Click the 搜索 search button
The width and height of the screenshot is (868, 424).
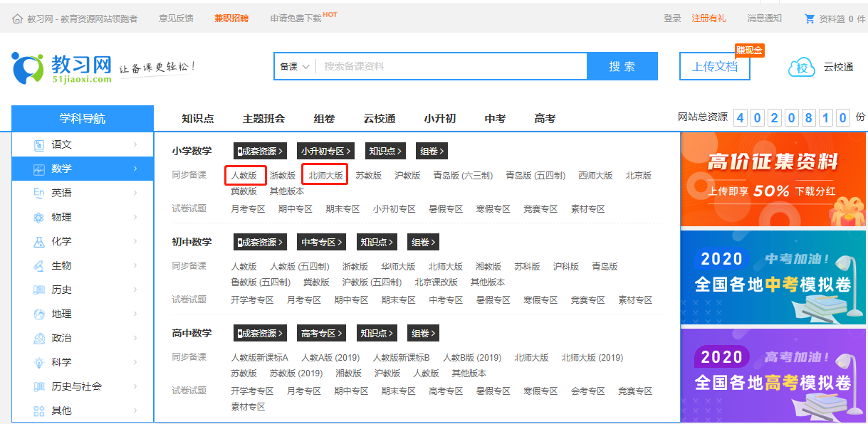coord(622,65)
